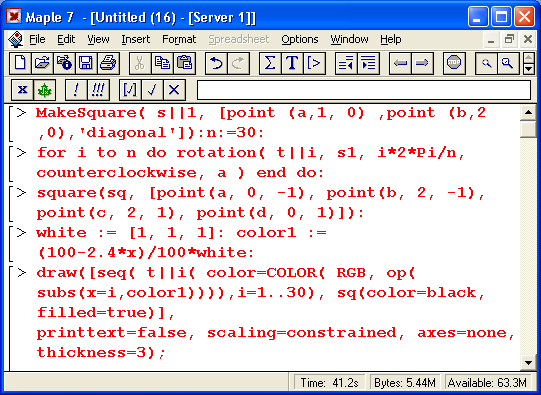This screenshot has width=541, height=395.
Task: Restore the inner worksheet window
Action: (509, 40)
